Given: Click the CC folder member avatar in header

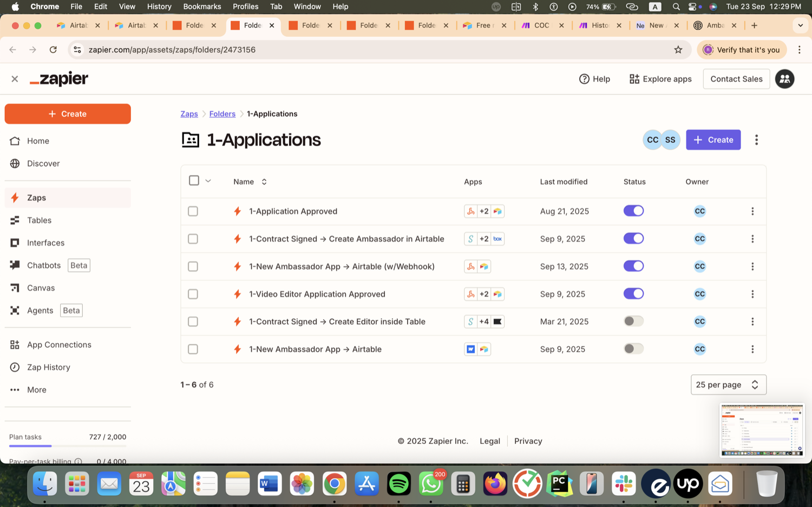Looking at the screenshot, I should coord(652,140).
